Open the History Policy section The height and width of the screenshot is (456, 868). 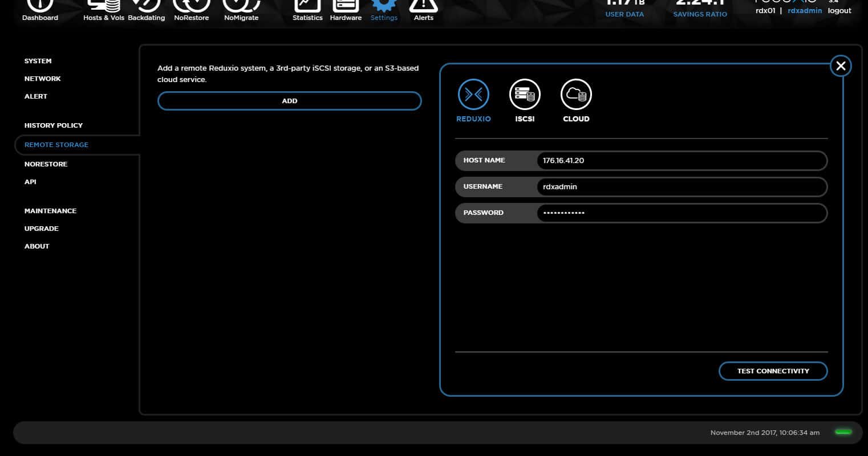pyautogui.click(x=54, y=125)
